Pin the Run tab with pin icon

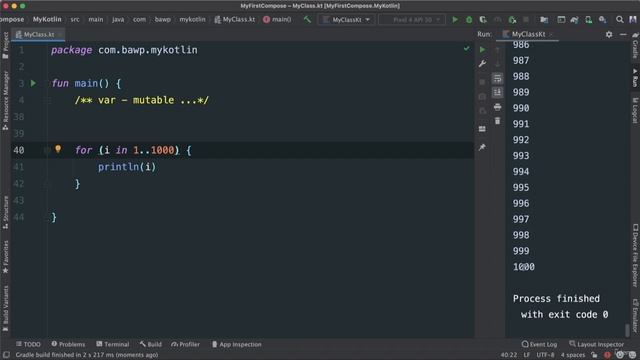[482, 147]
